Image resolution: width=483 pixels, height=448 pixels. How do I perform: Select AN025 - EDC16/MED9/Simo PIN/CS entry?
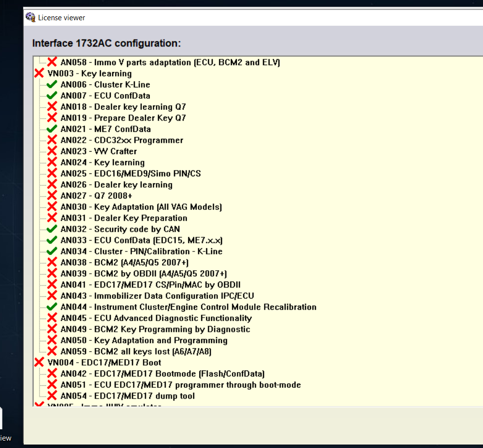point(131,173)
